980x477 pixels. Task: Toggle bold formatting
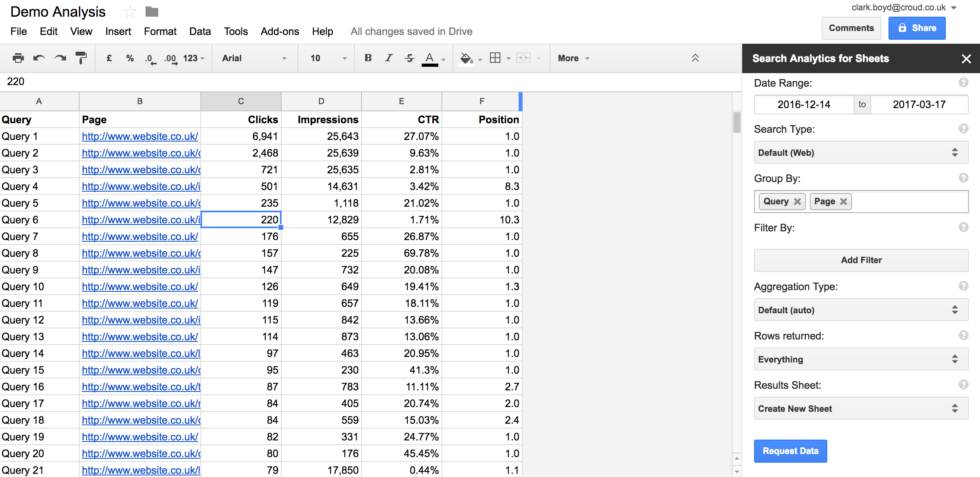click(368, 58)
